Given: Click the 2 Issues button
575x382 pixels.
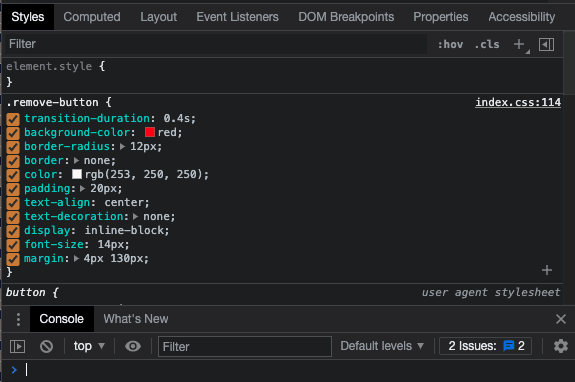Looking at the screenshot, I should [x=486, y=346].
